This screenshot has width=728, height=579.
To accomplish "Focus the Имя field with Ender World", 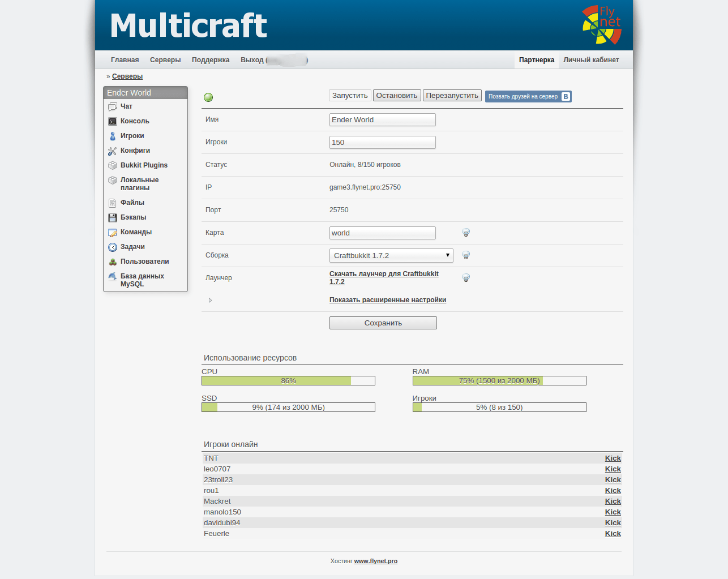I will point(383,120).
